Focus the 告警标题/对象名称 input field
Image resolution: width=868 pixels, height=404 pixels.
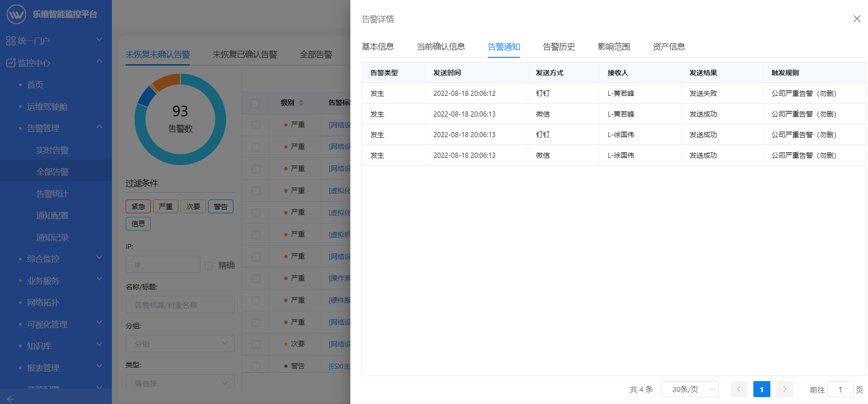tap(180, 304)
